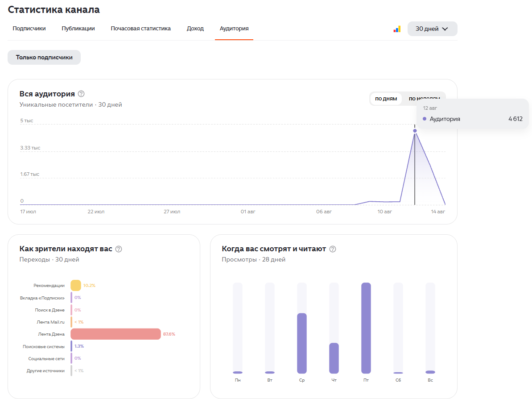Click the chevron arrow in the period selector
This screenshot has width=532, height=399.
tap(445, 29)
